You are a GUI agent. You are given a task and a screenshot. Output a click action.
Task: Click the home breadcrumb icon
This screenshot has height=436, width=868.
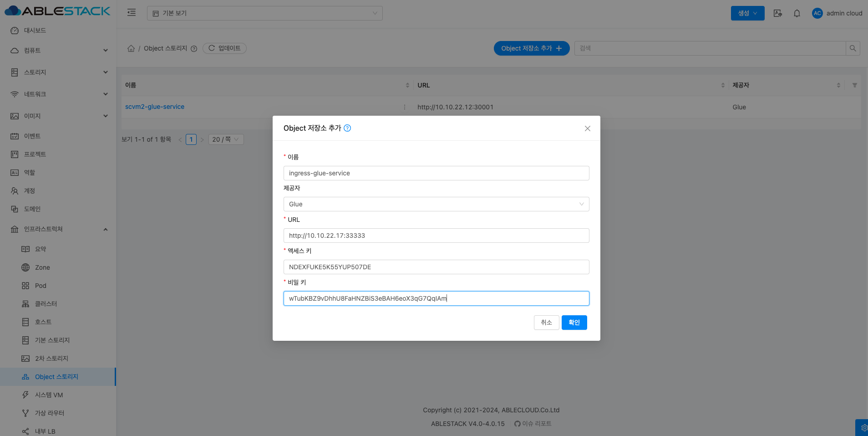point(131,48)
